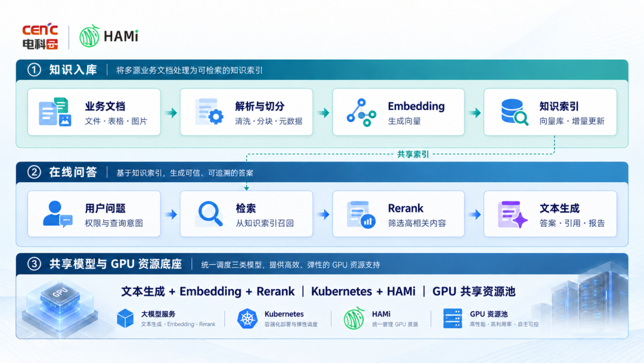The height and width of the screenshot is (363, 644).
Task: Click the 知识索引 card title
Action: click(559, 106)
